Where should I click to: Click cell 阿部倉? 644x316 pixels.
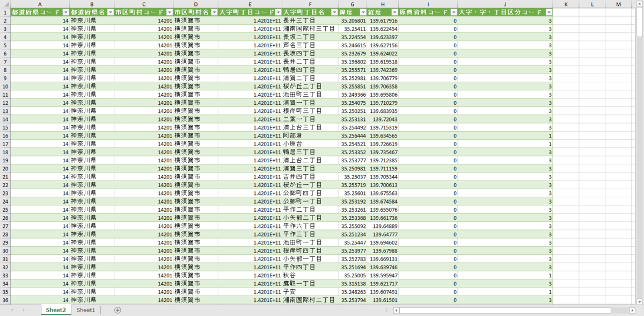(310, 135)
